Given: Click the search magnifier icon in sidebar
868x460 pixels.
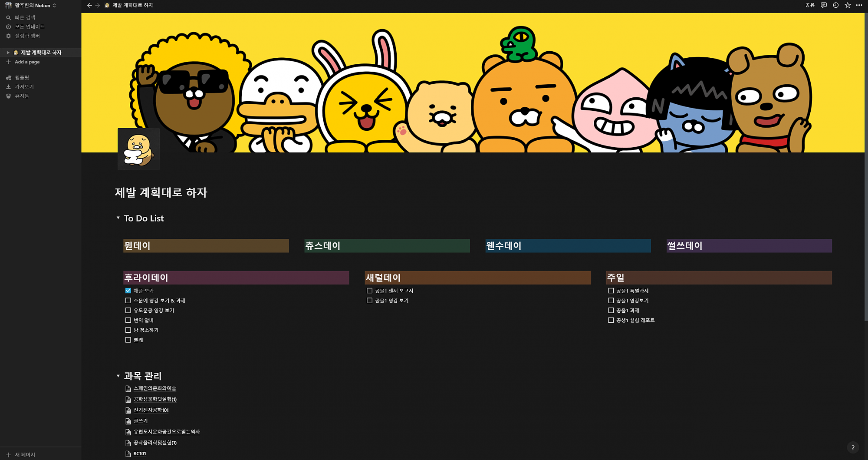Looking at the screenshot, I should 8,17.
